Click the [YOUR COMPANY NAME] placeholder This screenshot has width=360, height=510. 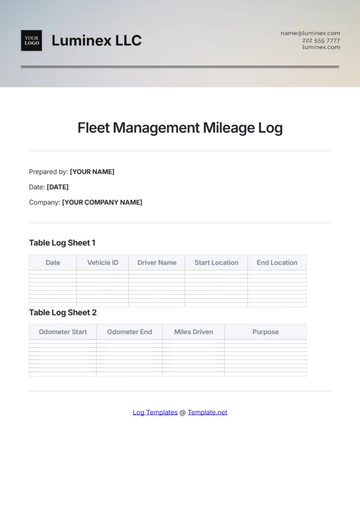coord(102,202)
